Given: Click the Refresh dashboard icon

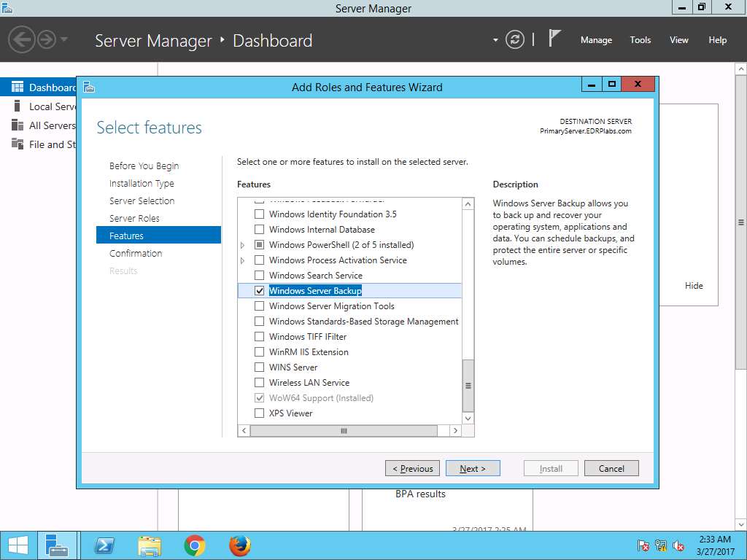Looking at the screenshot, I should [x=514, y=39].
